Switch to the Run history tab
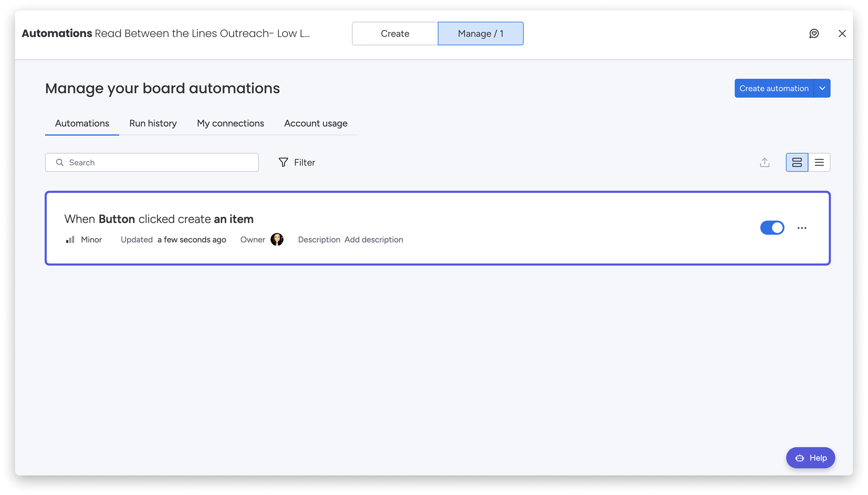868x495 pixels. click(153, 123)
